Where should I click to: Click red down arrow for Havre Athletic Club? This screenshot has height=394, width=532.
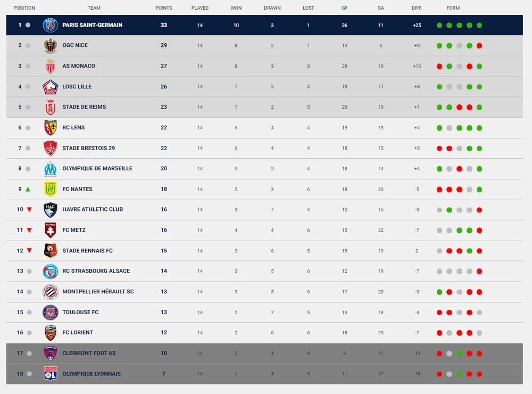(x=29, y=210)
